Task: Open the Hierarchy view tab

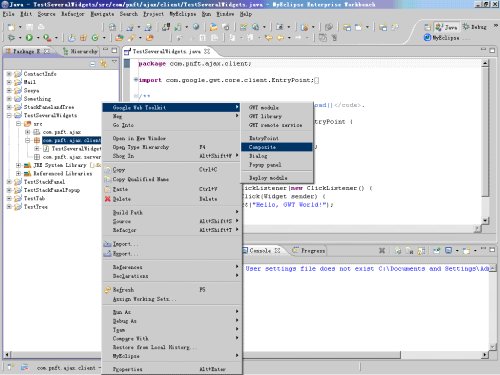Action: coord(81,51)
